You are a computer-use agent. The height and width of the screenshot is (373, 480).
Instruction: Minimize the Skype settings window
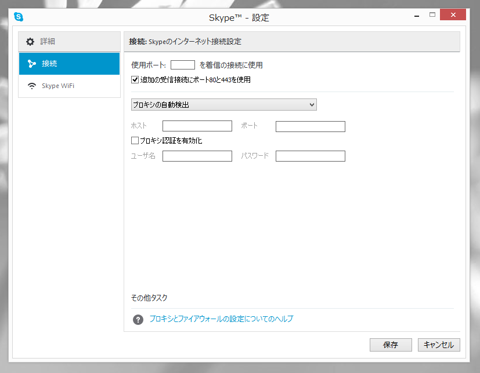click(417, 15)
